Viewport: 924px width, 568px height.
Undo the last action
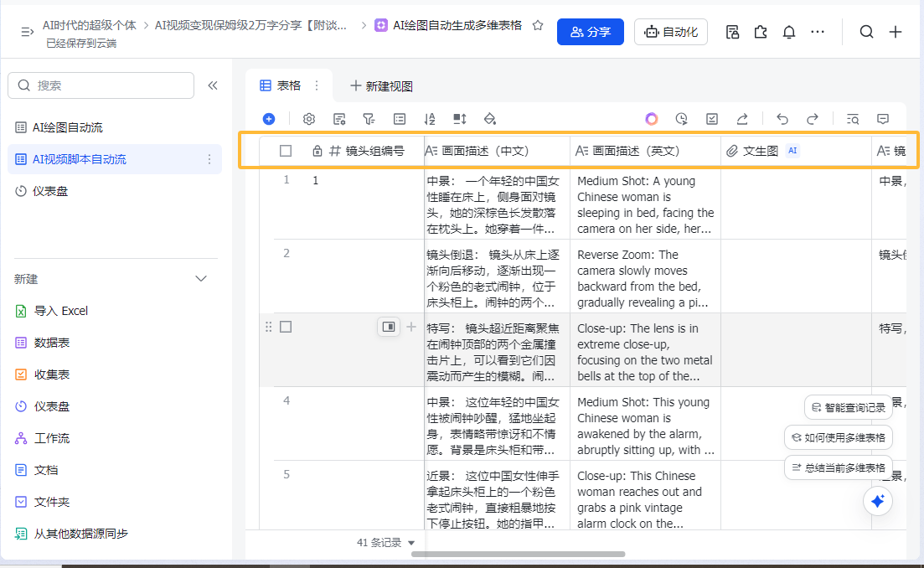pos(782,119)
